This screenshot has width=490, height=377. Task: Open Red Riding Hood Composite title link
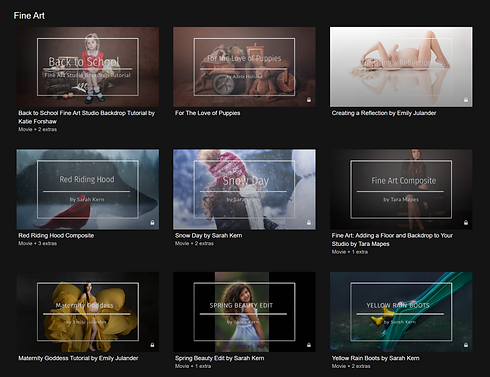[56, 235]
